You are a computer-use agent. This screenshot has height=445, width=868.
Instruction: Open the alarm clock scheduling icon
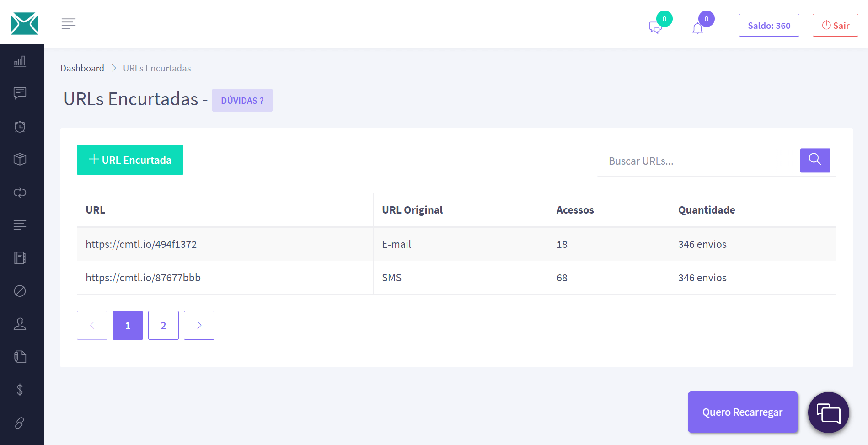[x=20, y=127]
